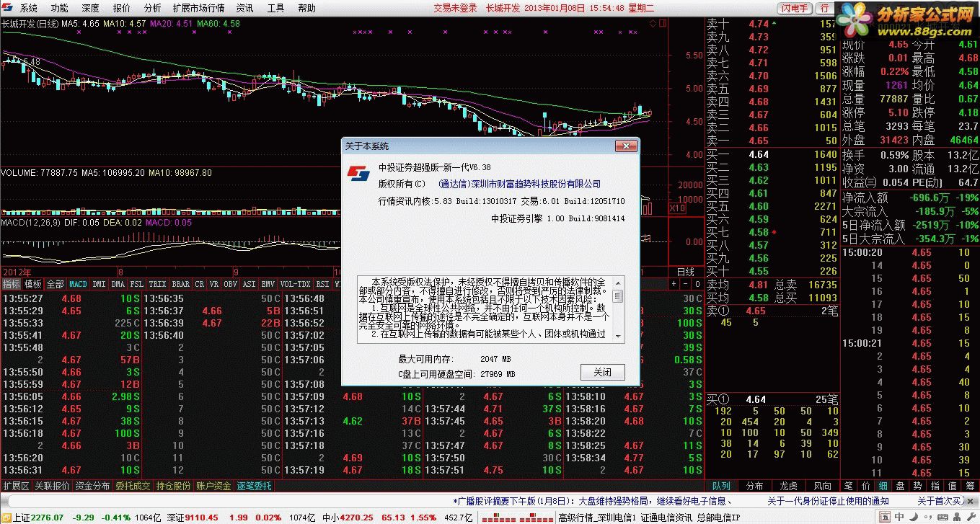980x524 pixels.
Task: Open the 资讯 menu
Action: (x=245, y=8)
